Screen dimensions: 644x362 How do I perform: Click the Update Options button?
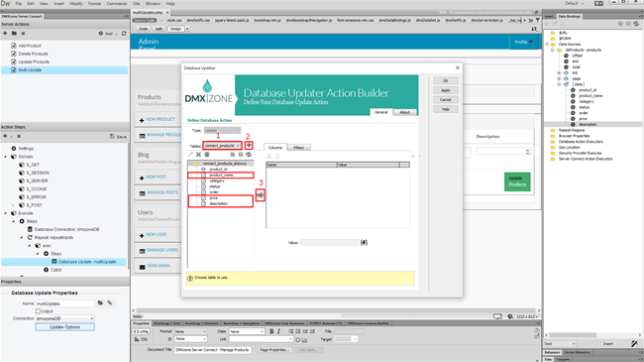coord(64,327)
